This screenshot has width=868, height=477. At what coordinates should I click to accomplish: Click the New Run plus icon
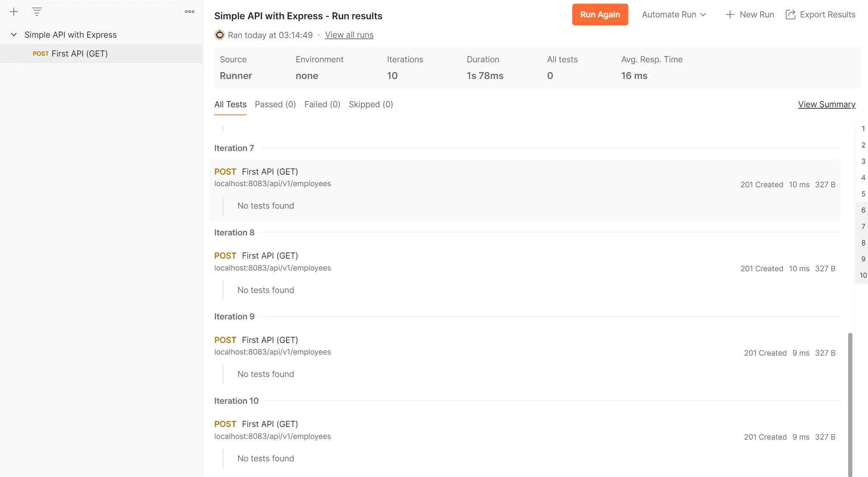[729, 14]
